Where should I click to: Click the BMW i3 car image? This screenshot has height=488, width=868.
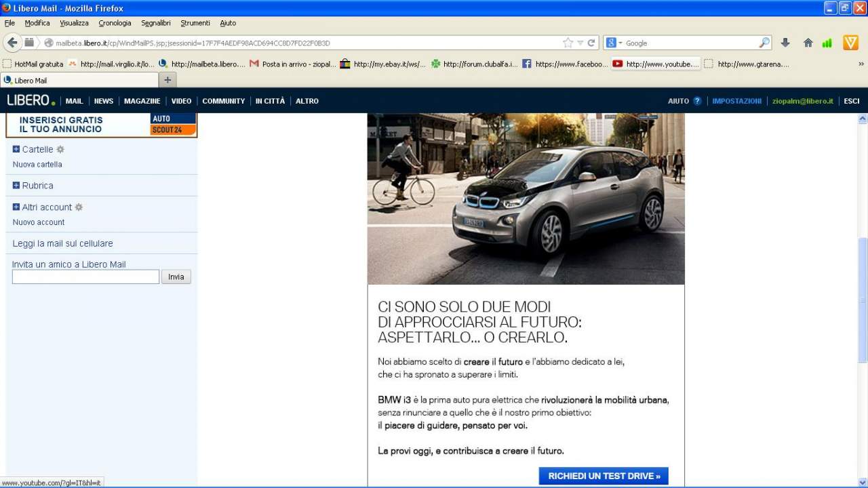[x=526, y=199]
